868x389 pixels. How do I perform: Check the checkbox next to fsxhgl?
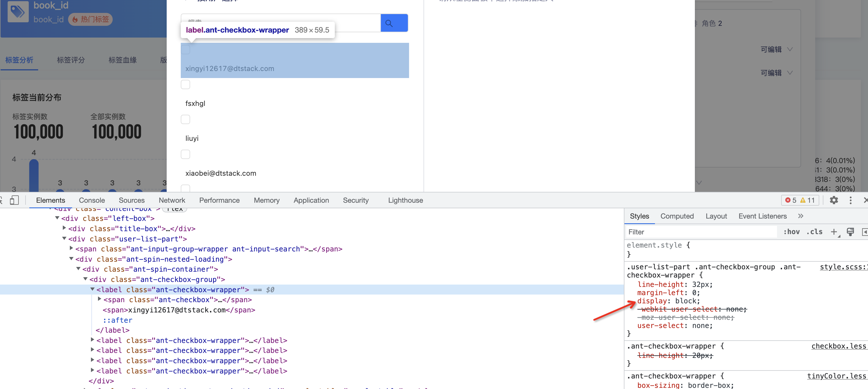[x=185, y=84]
